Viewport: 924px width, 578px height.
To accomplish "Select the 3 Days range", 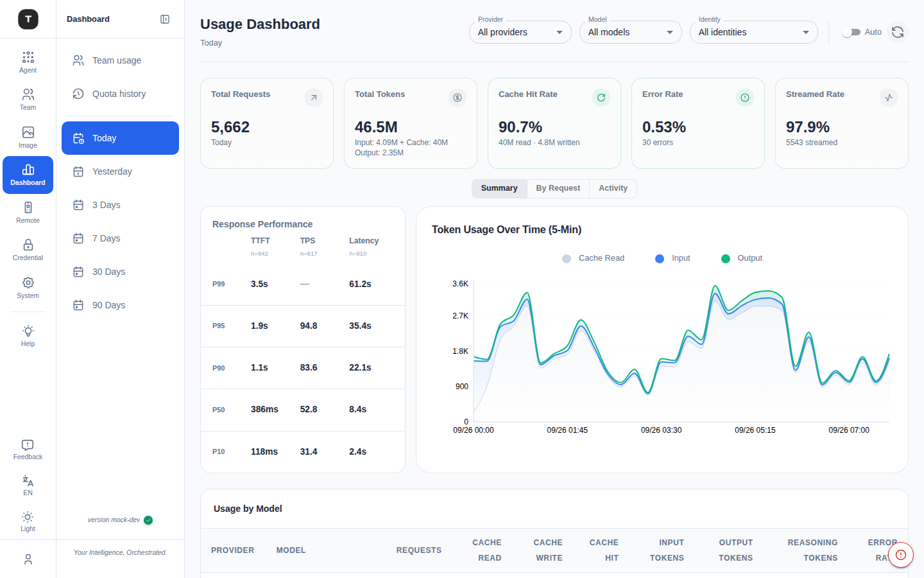I will point(120,205).
